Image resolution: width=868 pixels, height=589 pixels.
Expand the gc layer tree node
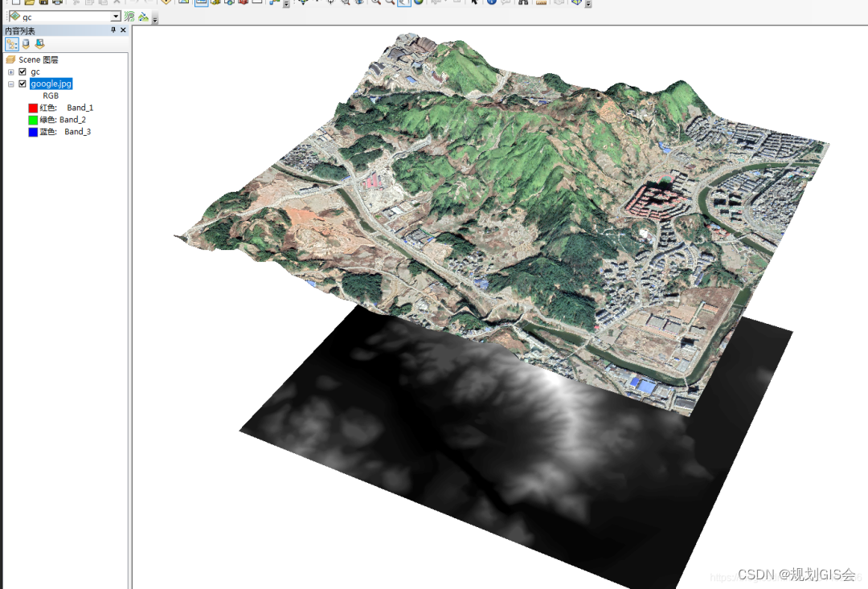pos(11,72)
